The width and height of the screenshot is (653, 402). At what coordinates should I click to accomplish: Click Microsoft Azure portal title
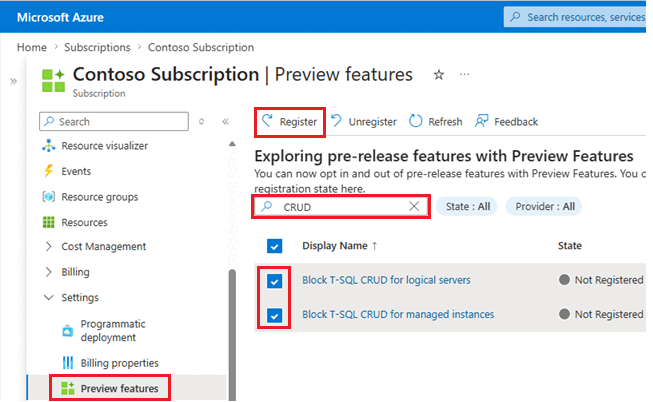(60, 17)
